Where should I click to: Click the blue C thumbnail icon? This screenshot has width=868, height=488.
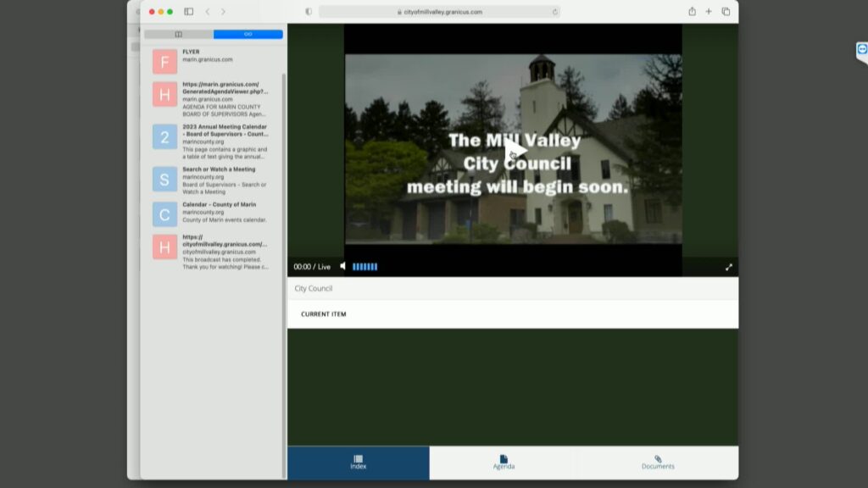click(x=165, y=214)
